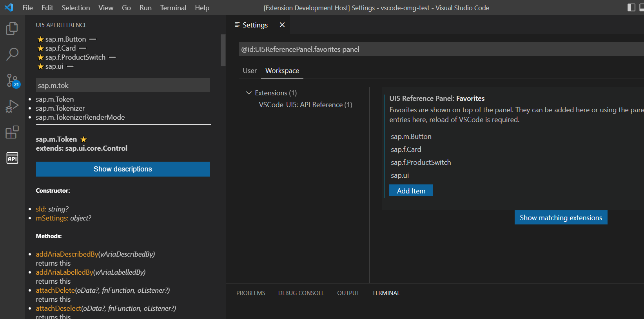Screen dimensions: 644x319
Task: Select sap.f.ProductSwitch item in Favorites setting list
Action: [x=421, y=162]
